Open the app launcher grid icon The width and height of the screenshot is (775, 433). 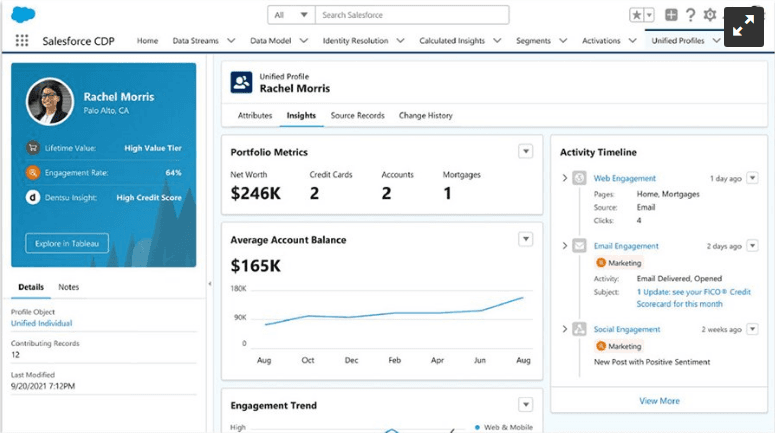click(22, 41)
